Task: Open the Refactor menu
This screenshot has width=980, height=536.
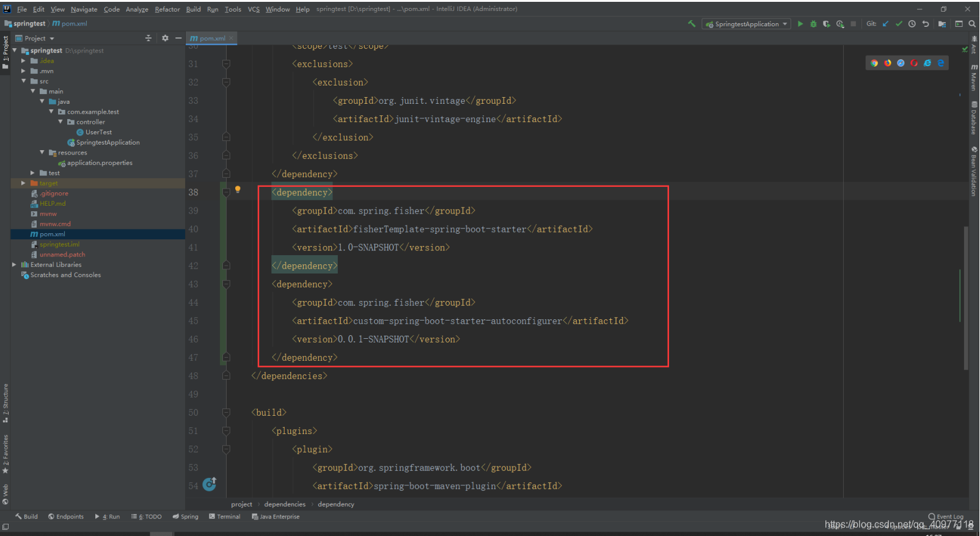Action: tap(167, 9)
